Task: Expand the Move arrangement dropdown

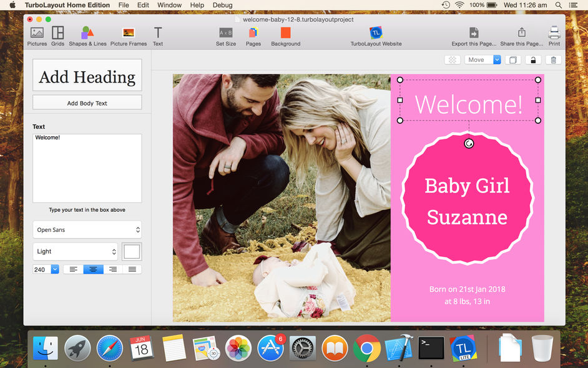Action: (x=483, y=60)
